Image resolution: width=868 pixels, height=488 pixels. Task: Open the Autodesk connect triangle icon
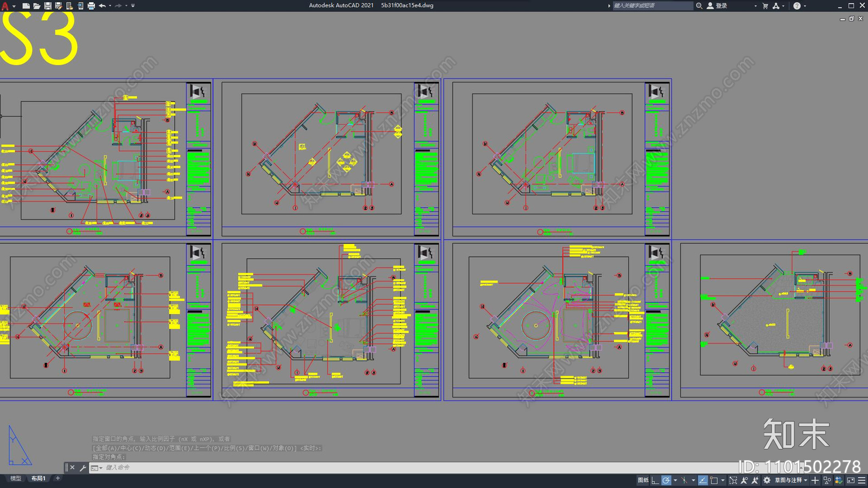coord(776,5)
